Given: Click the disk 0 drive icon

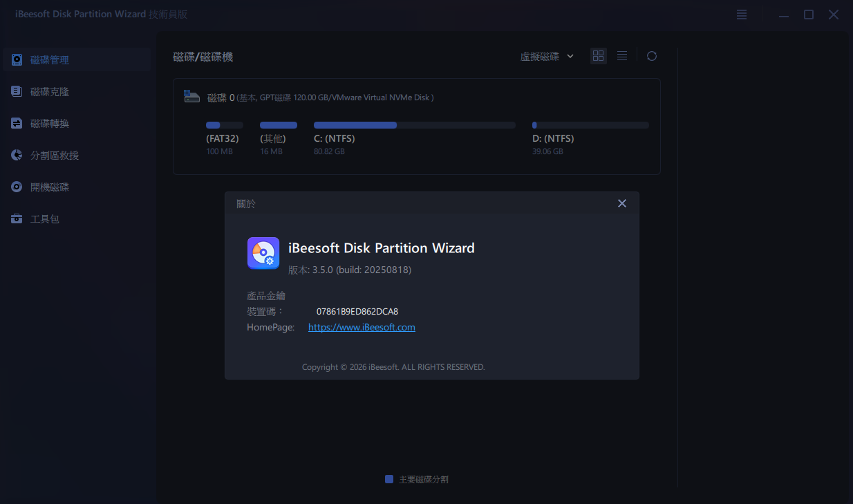Looking at the screenshot, I should click(x=191, y=97).
